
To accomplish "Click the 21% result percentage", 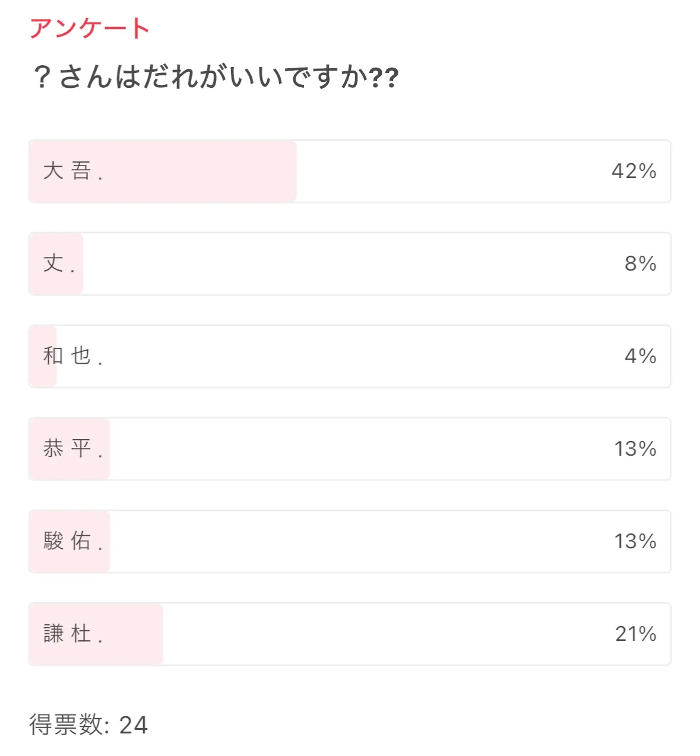I will click(x=635, y=634).
